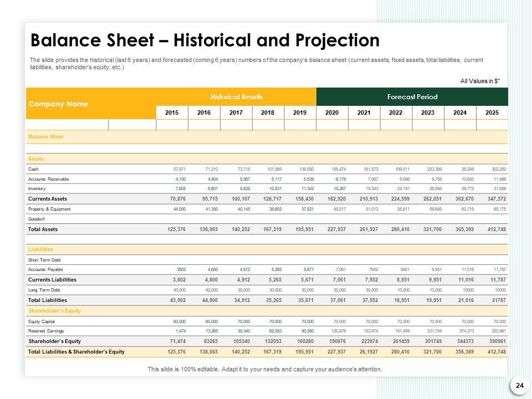Click the orange "Historical Results" header
This screenshot has width=532, height=399.
[x=236, y=97]
